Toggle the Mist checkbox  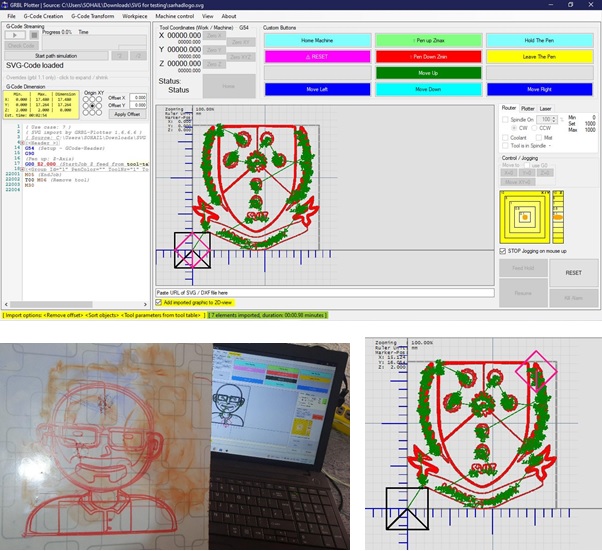coord(539,137)
